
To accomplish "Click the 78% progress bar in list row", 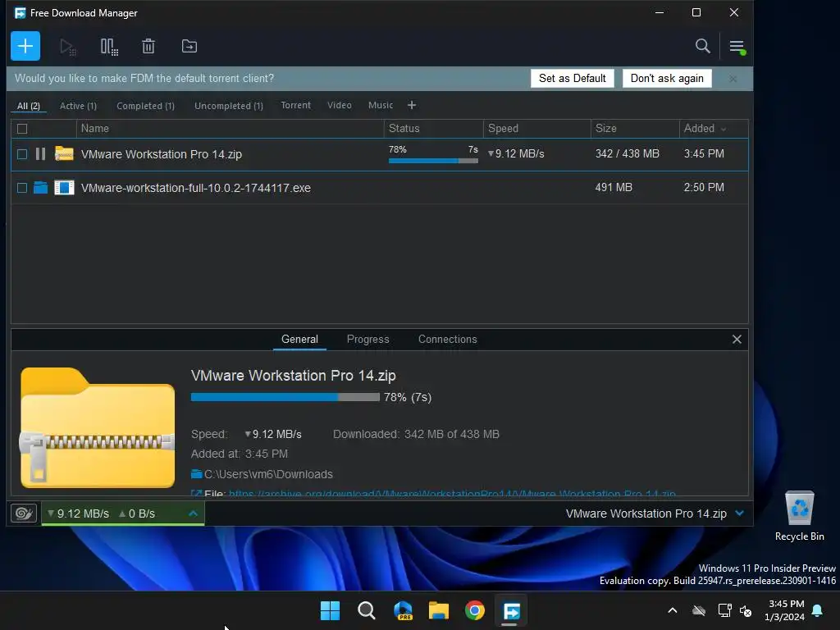I will click(x=433, y=161).
